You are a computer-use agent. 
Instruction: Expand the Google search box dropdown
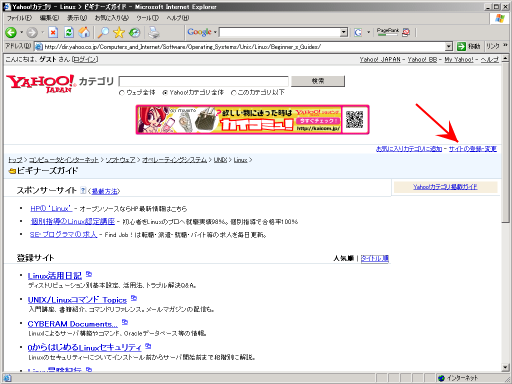344,32
